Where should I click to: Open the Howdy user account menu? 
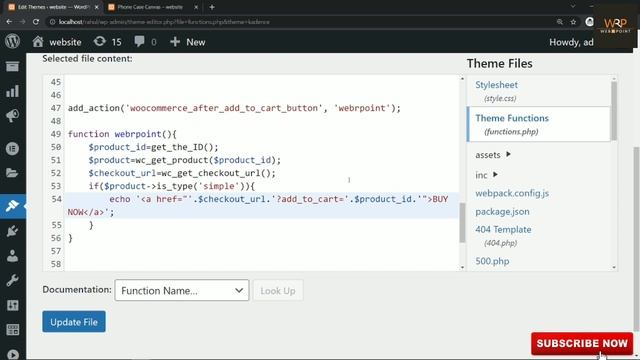point(571,42)
